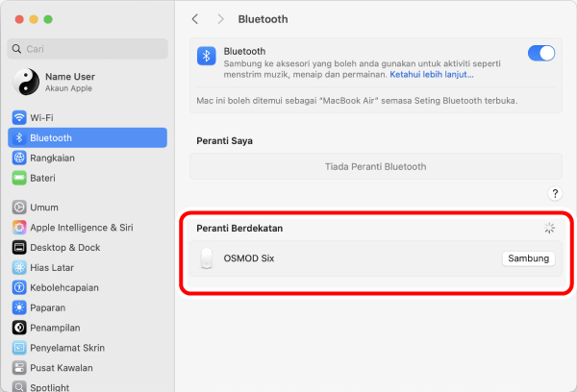Open the Ketahui lebih lanjut link
This screenshot has height=392, width=577.
pyautogui.click(x=431, y=74)
